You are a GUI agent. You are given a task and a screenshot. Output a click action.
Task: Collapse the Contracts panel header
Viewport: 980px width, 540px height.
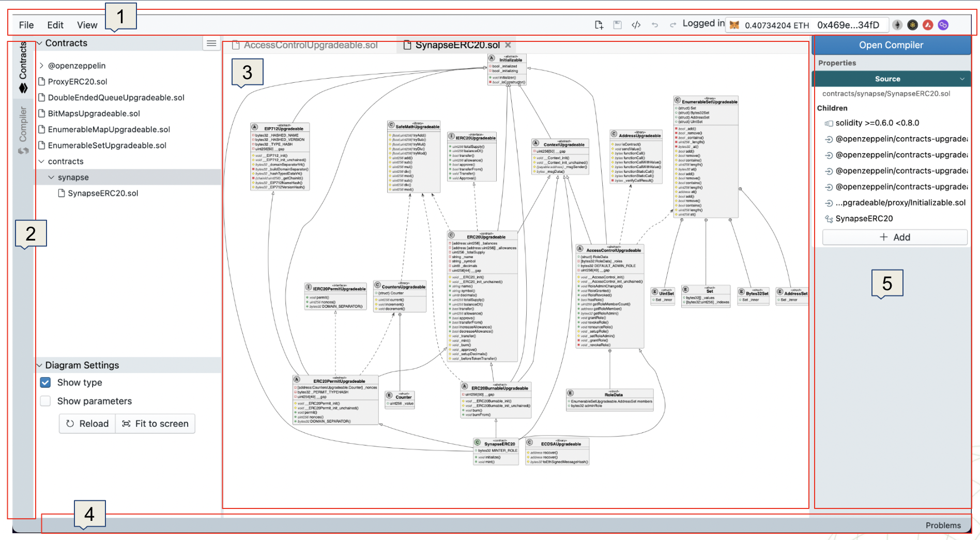coord(39,43)
